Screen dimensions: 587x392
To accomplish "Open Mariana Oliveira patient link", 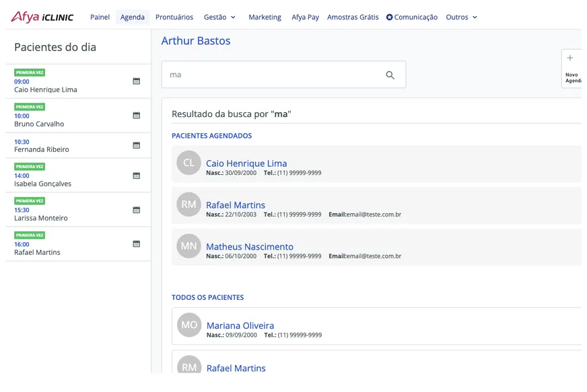I will (240, 325).
